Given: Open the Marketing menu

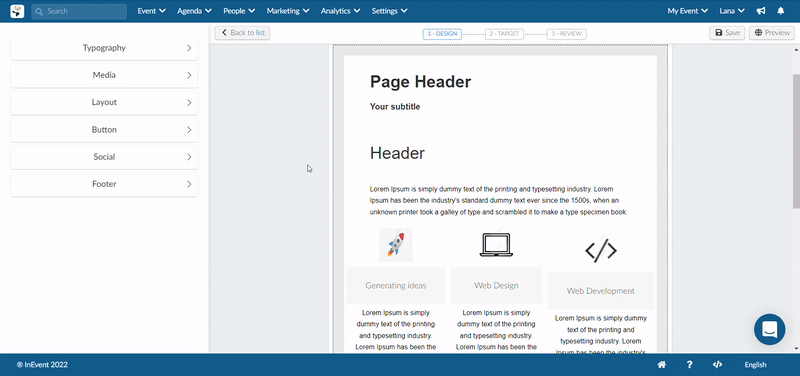Looking at the screenshot, I should coord(288,11).
